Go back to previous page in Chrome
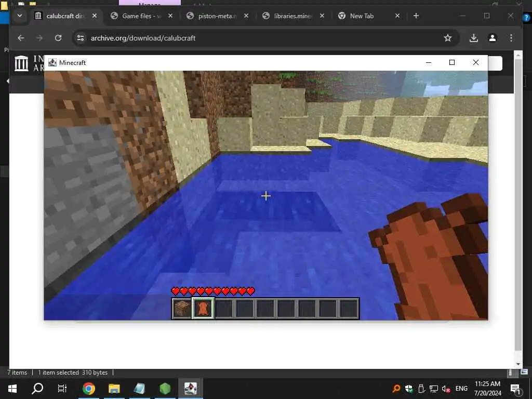This screenshot has width=532, height=399. (21, 38)
